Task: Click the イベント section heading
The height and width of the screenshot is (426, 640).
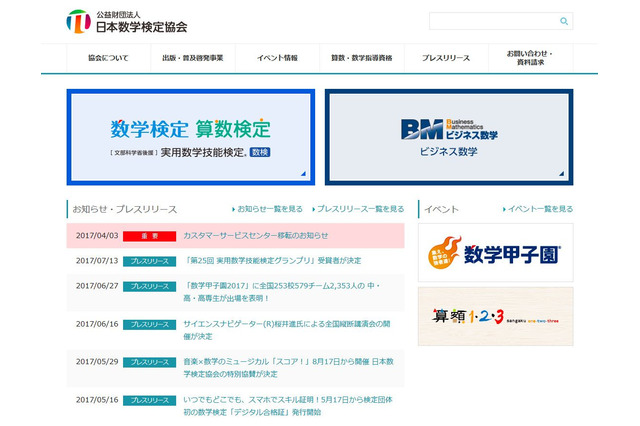Action: (x=441, y=209)
